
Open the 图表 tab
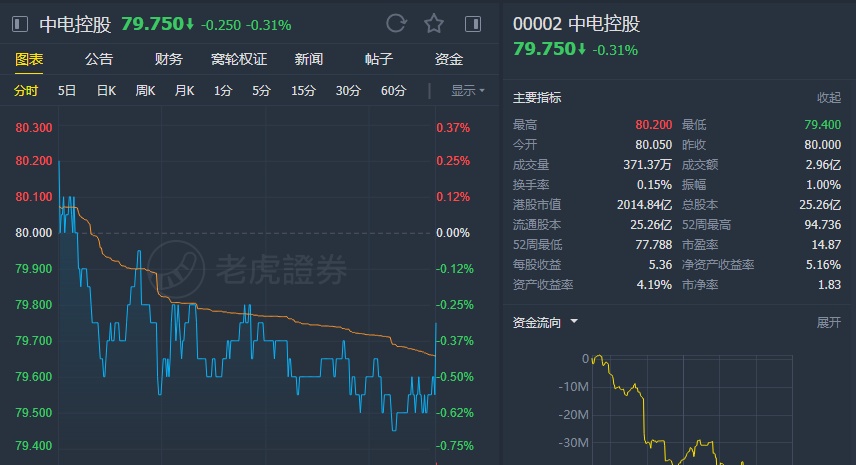[29, 59]
